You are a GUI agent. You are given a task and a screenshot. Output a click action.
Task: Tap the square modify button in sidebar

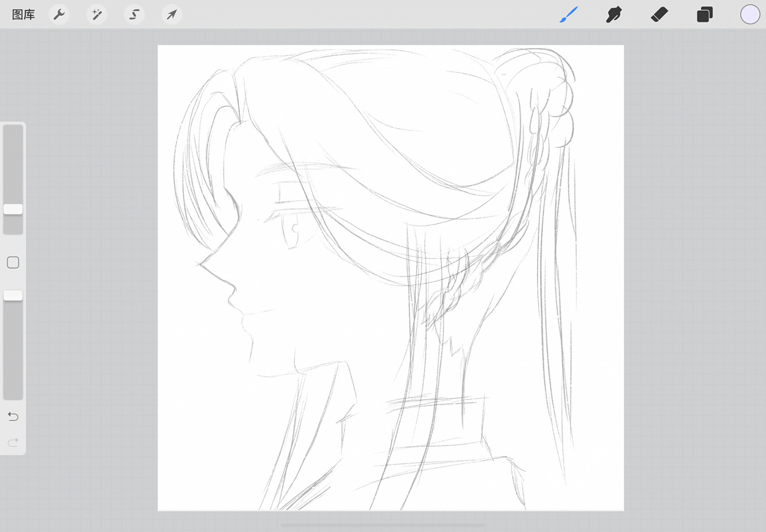(13, 263)
